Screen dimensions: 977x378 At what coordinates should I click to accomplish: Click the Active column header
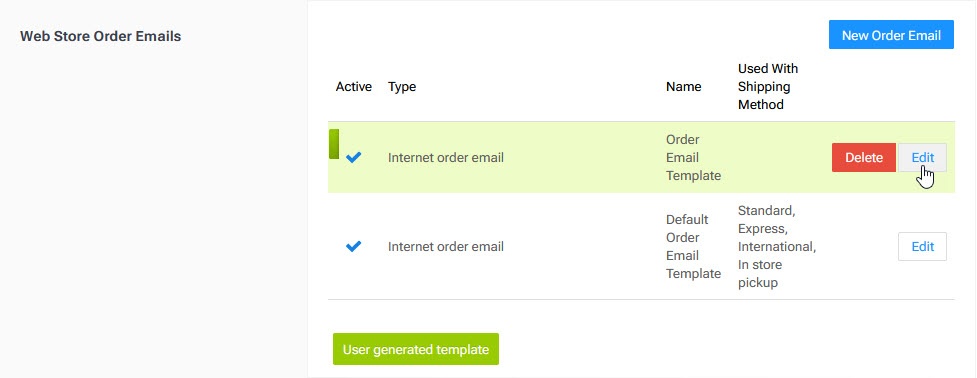pos(353,87)
